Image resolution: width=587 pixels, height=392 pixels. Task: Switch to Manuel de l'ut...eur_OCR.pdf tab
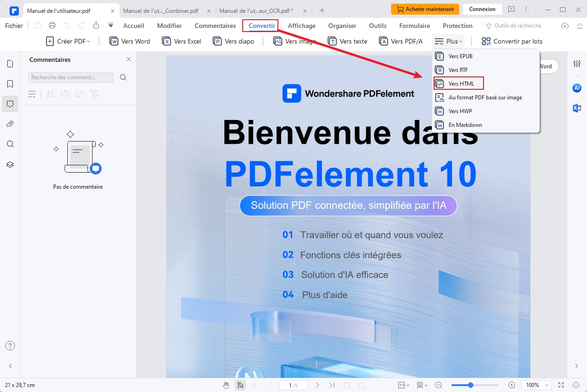[x=256, y=10]
